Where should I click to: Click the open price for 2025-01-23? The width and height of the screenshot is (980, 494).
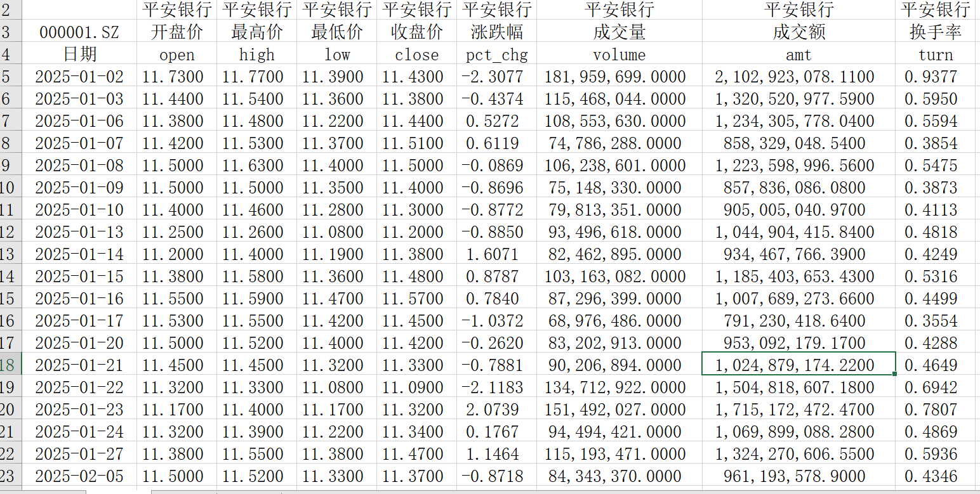tap(176, 410)
